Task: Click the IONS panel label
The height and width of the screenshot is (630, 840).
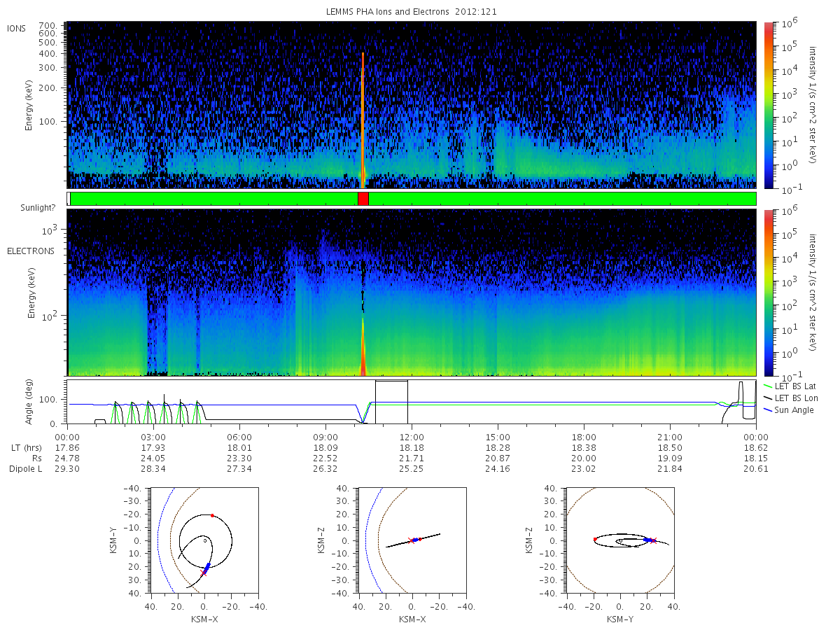Action: (x=17, y=29)
